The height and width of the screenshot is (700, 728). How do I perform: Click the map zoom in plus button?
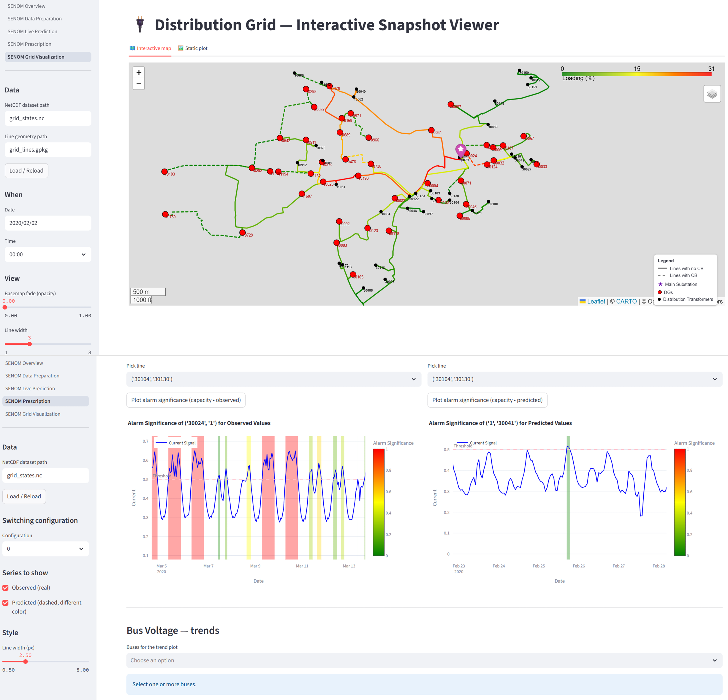[138, 72]
